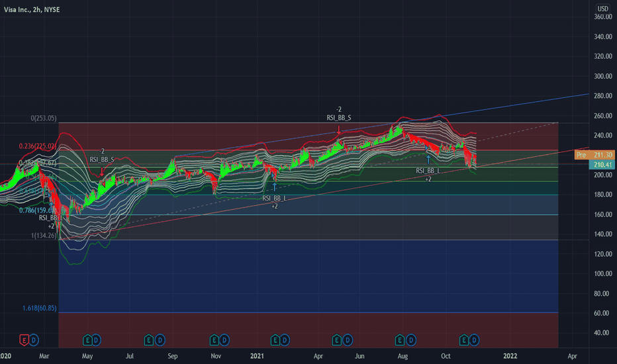Click the dividend marker after the Apr label

[x=348, y=340]
